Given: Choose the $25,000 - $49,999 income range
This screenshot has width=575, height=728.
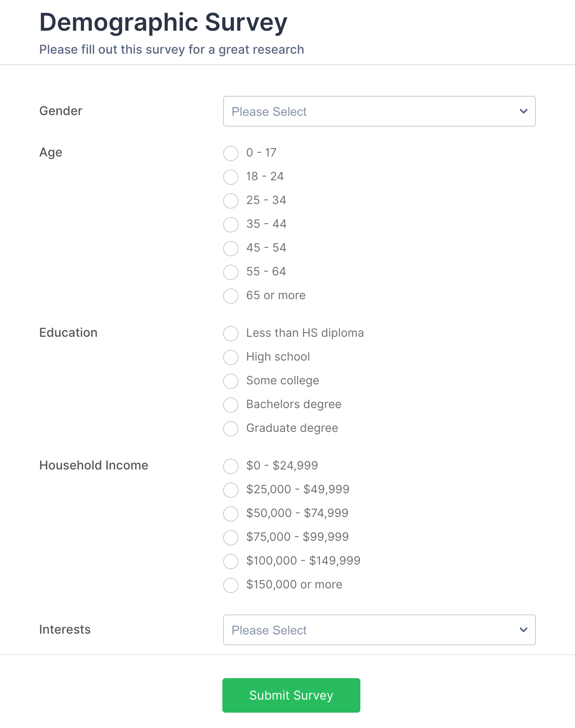Looking at the screenshot, I should [x=231, y=490].
